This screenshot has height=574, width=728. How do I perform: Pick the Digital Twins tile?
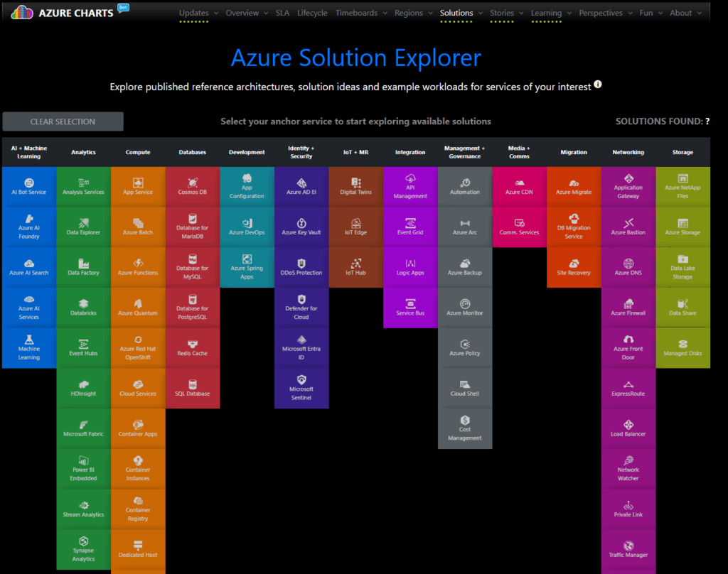point(355,187)
